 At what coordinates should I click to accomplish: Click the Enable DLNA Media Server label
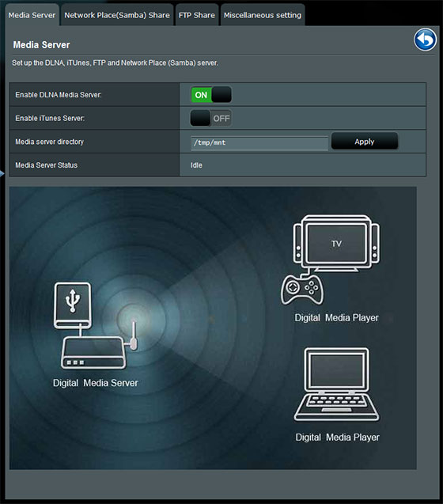click(59, 95)
